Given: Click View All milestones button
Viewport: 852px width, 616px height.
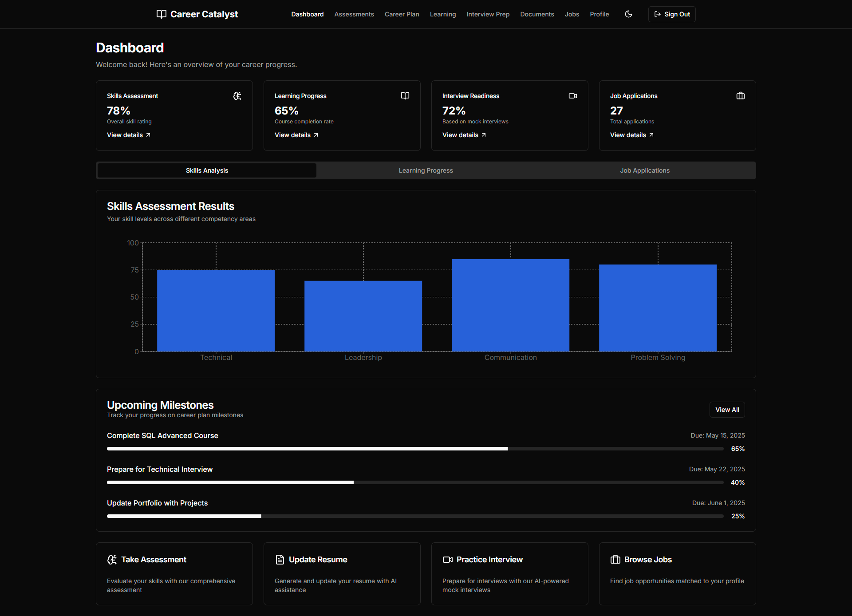Looking at the screenshot, I should click(x=727, y=410).
